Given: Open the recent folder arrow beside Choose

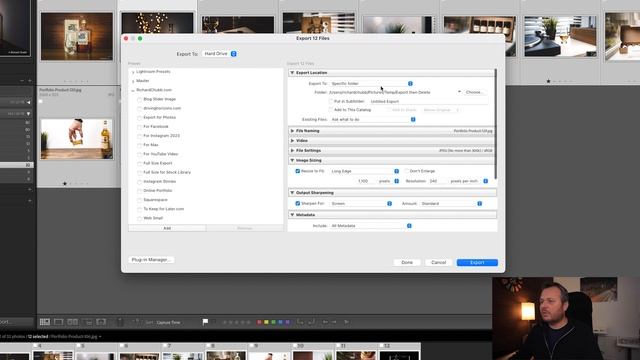Looking at the screenshot, I should pyautogui.click(x=459, y=92).
